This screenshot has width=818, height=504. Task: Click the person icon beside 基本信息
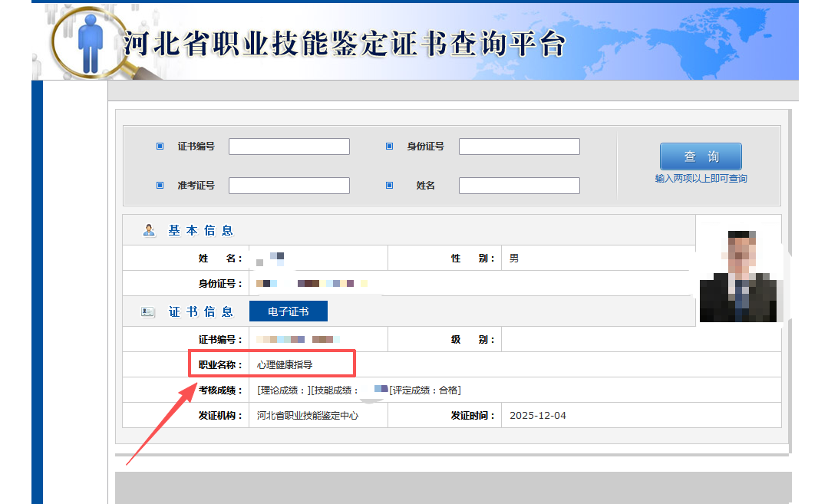pos(149,229)
